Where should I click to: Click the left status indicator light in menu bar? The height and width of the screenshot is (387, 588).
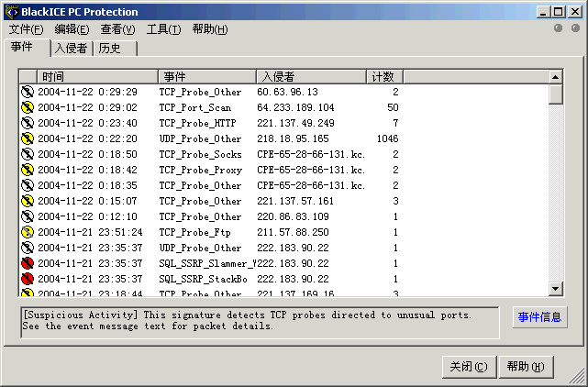(x=559, y=28)
